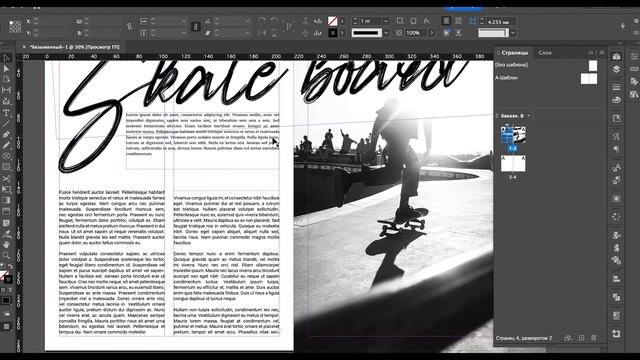Viewport: 640px width, 360px height.
Task: Open the Pages panel icon in the dock
Action: coord(616,57)
